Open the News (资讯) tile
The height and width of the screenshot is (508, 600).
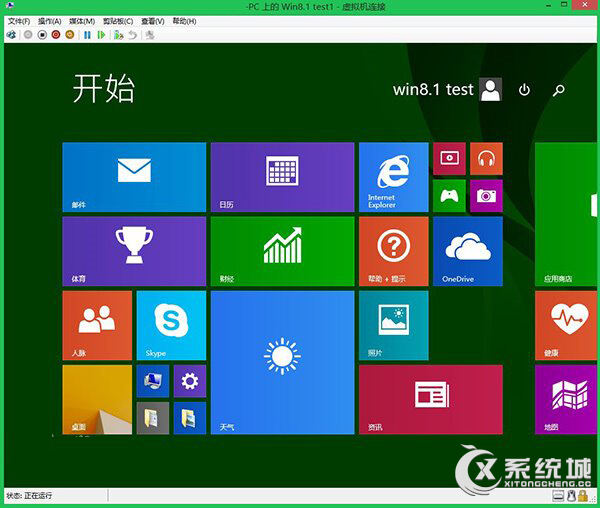point(431,400)
